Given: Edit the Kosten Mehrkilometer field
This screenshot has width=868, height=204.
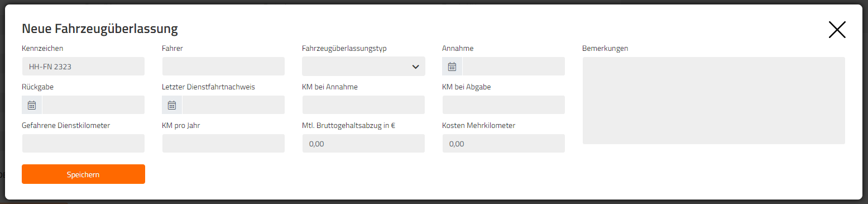Looking at the screenshot, I should click(x=503, y=144).
